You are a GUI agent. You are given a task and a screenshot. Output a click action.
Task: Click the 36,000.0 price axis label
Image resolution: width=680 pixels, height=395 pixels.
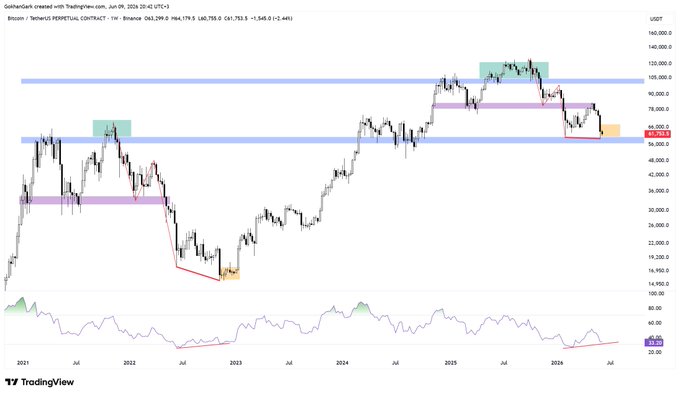point(660,191)
